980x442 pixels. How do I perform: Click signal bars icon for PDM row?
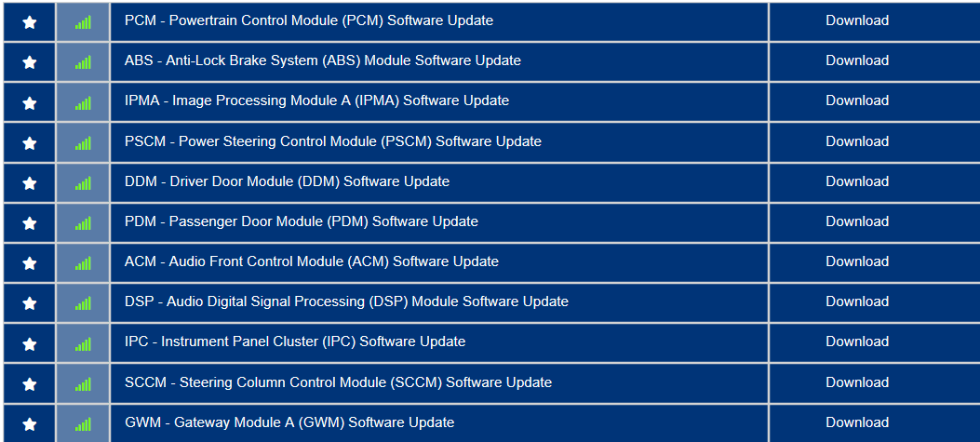point(83,223)
